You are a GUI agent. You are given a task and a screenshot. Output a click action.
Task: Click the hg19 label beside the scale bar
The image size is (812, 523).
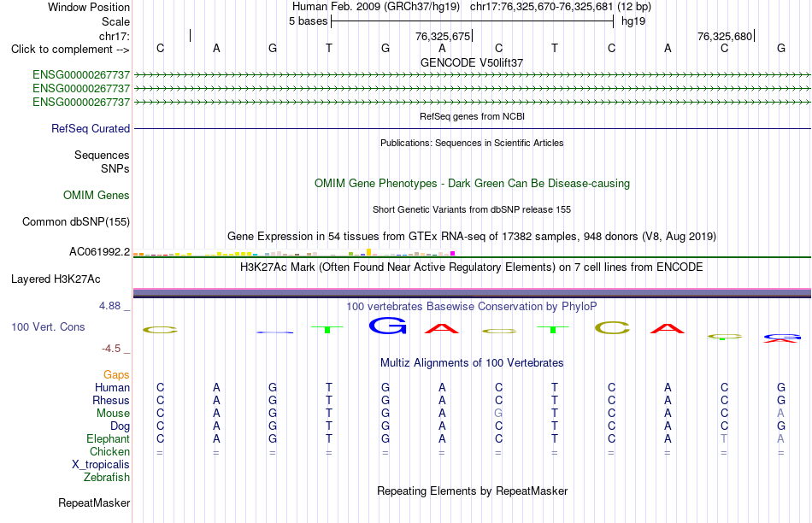[633, 21]
